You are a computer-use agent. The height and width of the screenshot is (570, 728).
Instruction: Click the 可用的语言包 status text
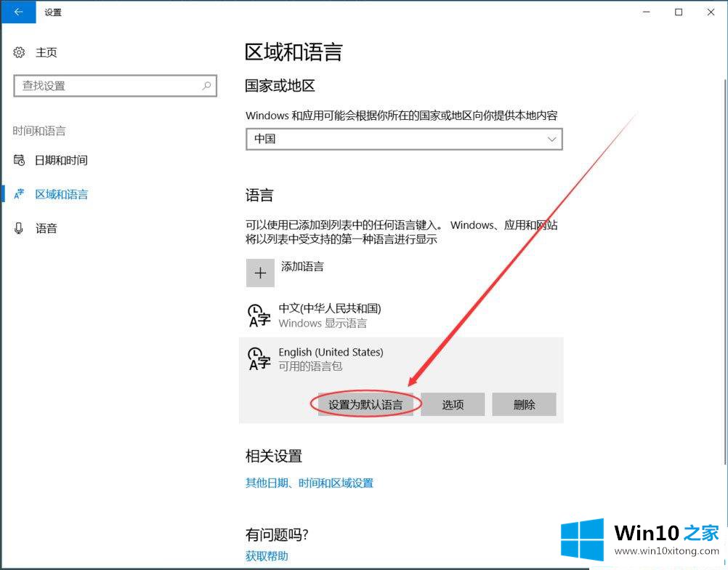[310, 366]
